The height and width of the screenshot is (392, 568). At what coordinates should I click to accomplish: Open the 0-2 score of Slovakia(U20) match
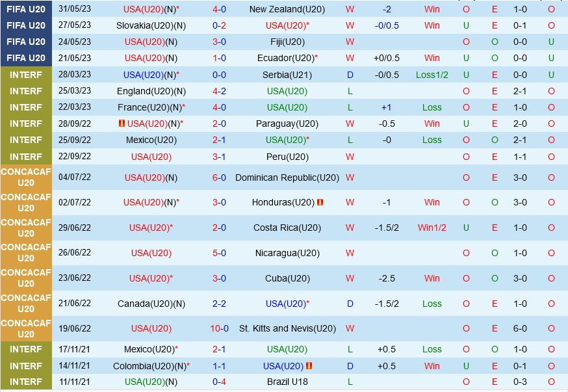pyautogui.click(x=219, y=26)
